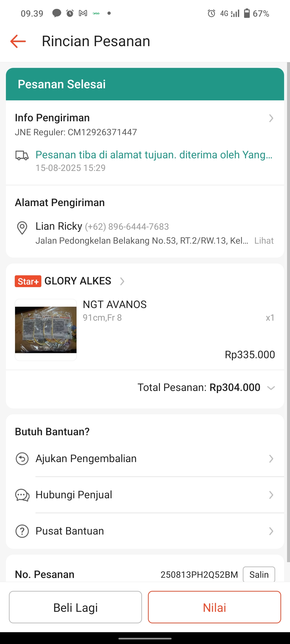Screen dimensions: 290x644
Task: Open Ajukan Pengembalian option
Action: (86, 459)
